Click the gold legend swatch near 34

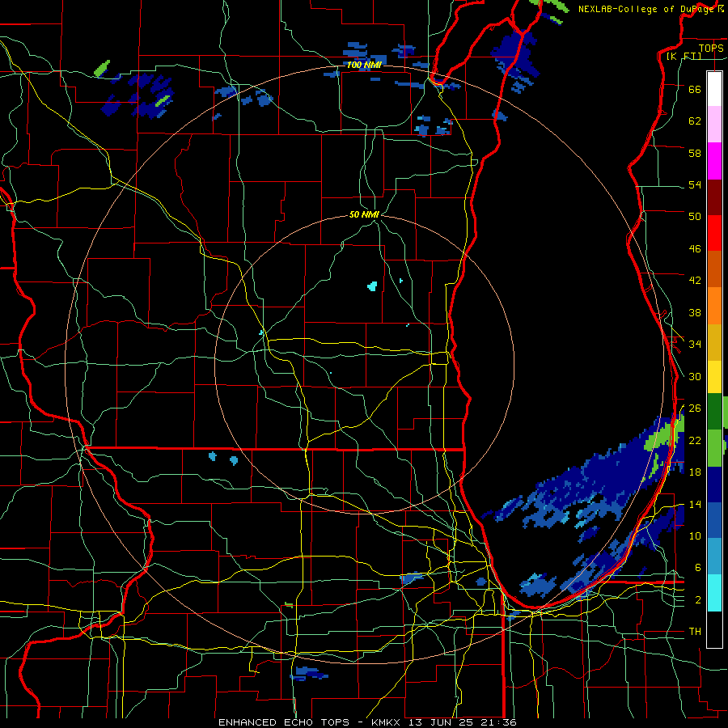coord(714,342)
